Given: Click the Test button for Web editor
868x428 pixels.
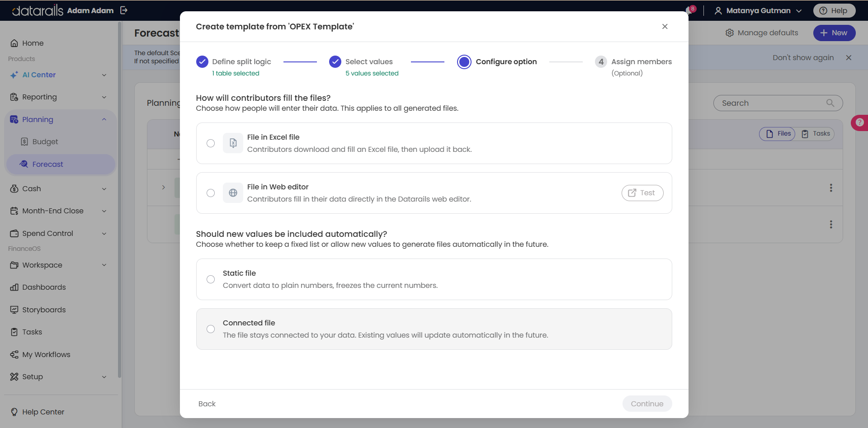Looking at the screenshot, I should click(x=642, y=193).
